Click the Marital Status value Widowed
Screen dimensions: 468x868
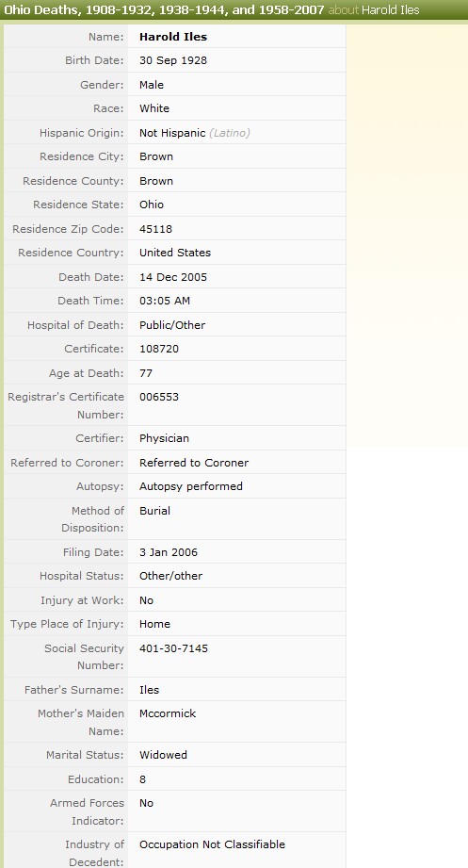tap(163, 755)
